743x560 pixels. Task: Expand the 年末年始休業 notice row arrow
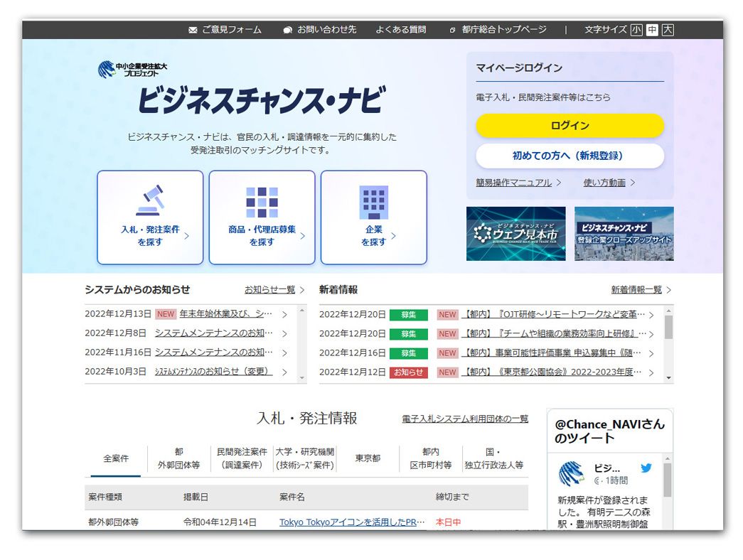(284, 314)
